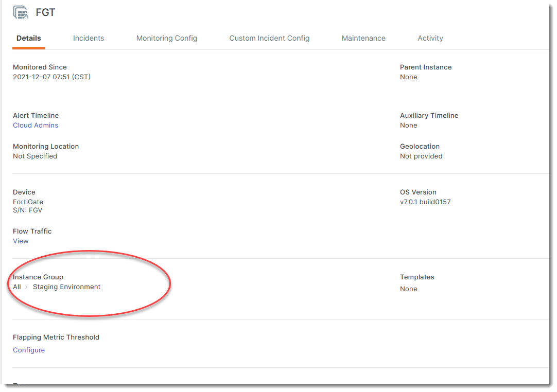557x392 pixels.
Task: Open the Custom Incident Config tab
Action: pos(269,39)
